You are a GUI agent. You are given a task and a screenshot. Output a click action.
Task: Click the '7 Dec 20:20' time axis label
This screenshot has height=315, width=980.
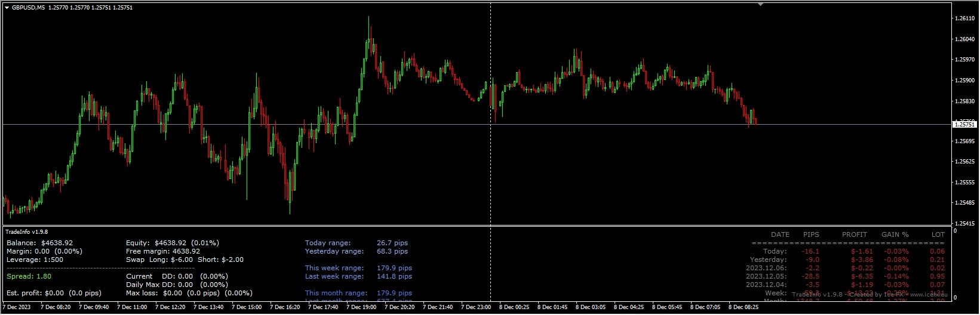point(400,308)
